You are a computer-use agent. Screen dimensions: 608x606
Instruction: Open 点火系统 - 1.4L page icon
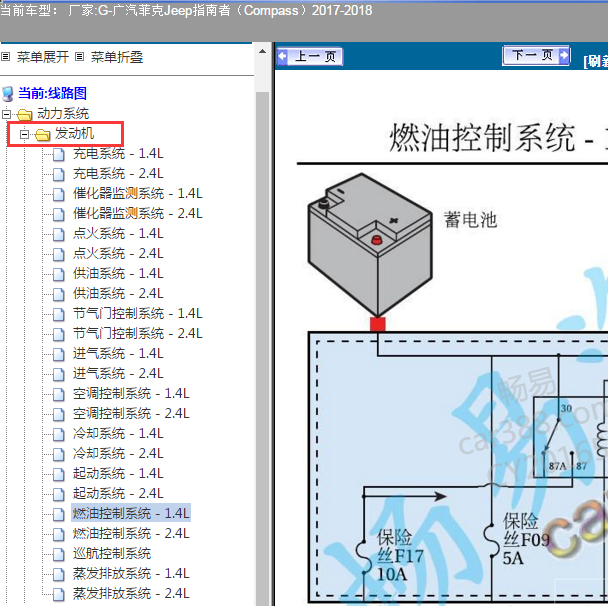point(59,234)
